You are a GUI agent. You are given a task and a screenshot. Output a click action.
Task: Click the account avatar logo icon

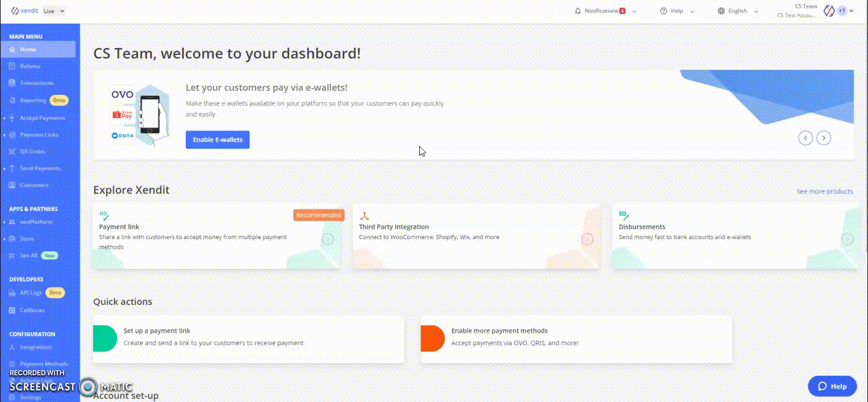click(829, 11)
